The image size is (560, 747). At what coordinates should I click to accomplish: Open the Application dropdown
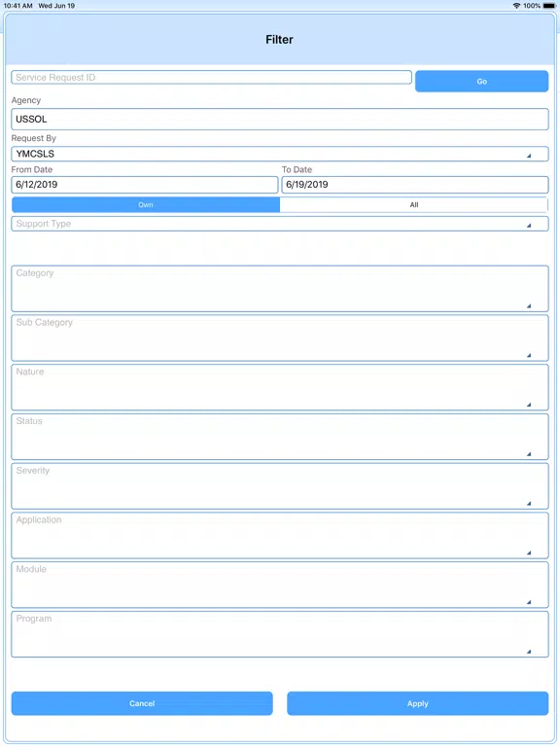coord(280,536)
